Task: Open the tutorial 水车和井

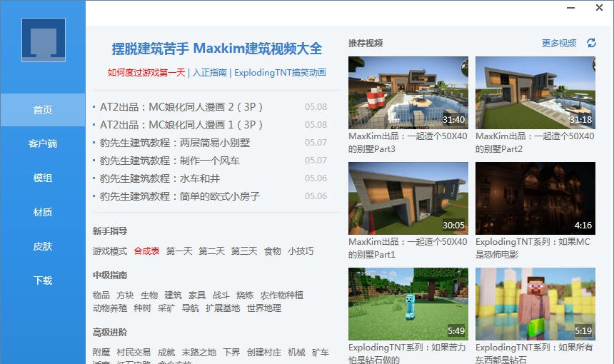Action: click(160, 178)
